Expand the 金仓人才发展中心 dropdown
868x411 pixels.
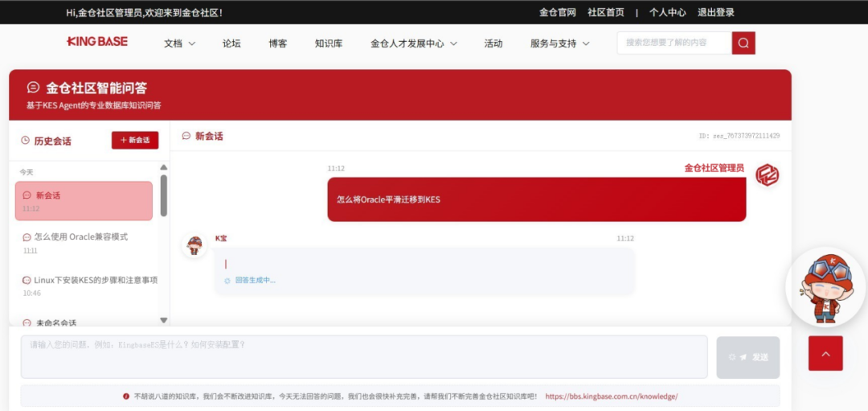(x=414, y=43)
